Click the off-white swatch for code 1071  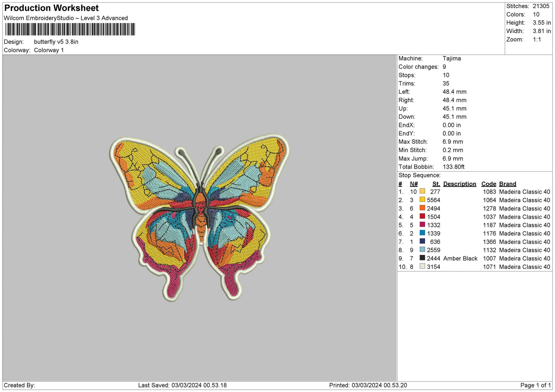click(422, 266)
